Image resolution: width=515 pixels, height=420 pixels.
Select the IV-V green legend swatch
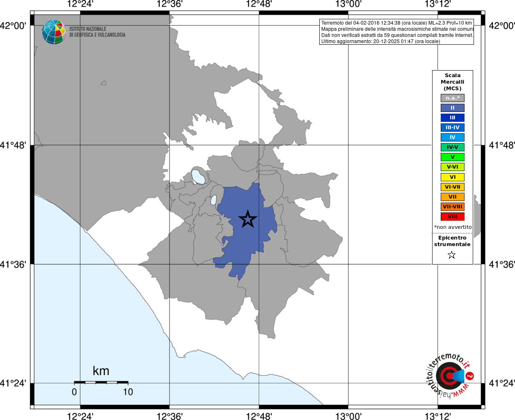click(453, 147)
